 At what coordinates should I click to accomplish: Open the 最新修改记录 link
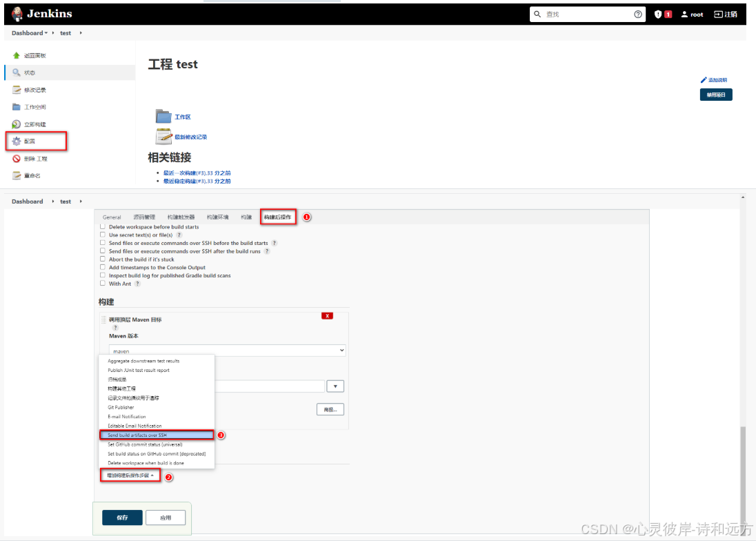click(191, 137)
